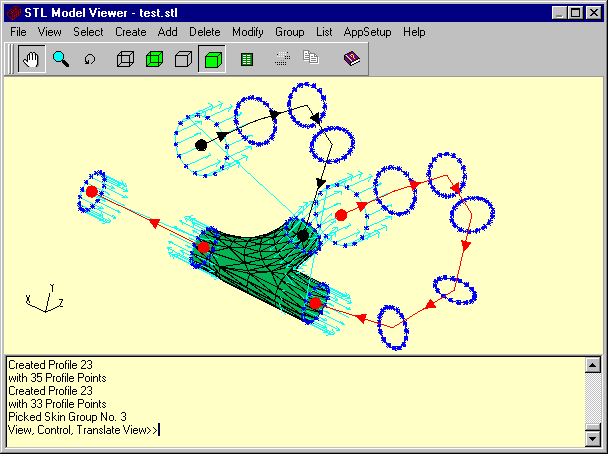608x454 pixels.
Task: Click the grayed dotted arrow icon
Action: point(282,58)
